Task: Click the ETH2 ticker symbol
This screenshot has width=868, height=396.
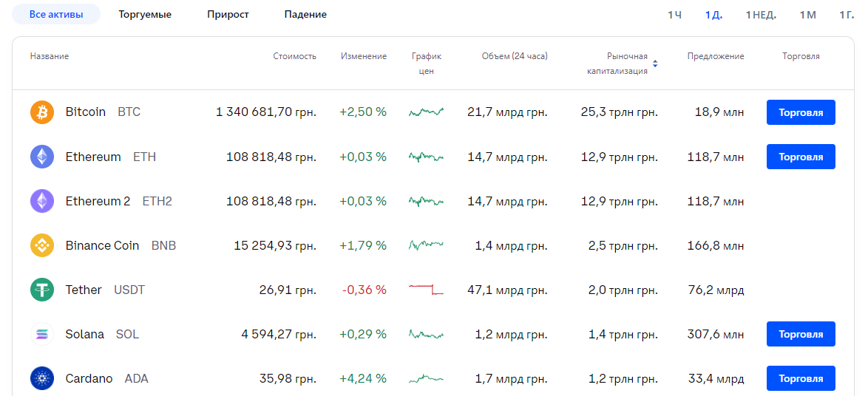Action: 157,201
